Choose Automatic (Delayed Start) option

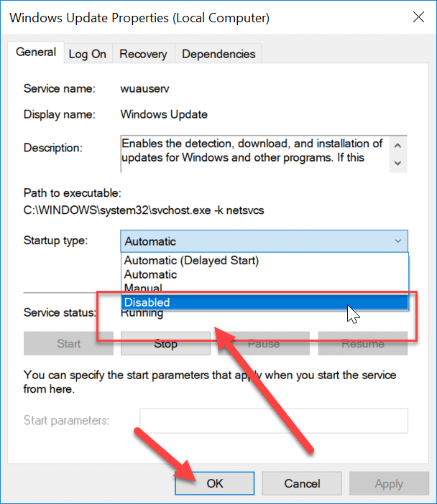191,261
